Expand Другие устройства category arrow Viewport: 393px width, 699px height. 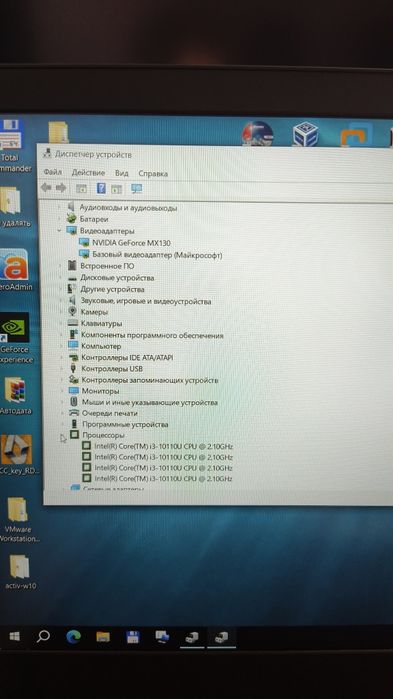[x=60, y=289]
